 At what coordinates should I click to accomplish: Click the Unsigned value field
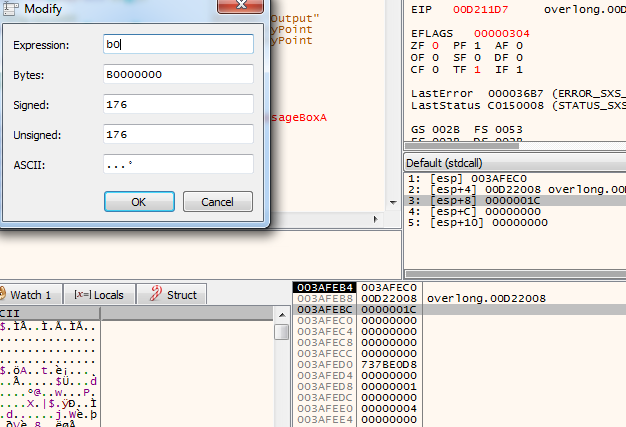click(x=178, y=134)
